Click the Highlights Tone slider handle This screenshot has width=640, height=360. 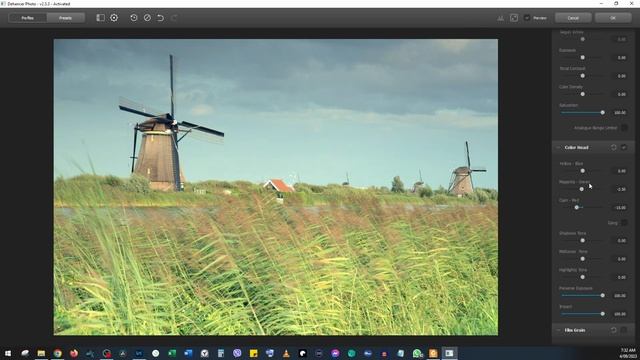tap(582, 278)
